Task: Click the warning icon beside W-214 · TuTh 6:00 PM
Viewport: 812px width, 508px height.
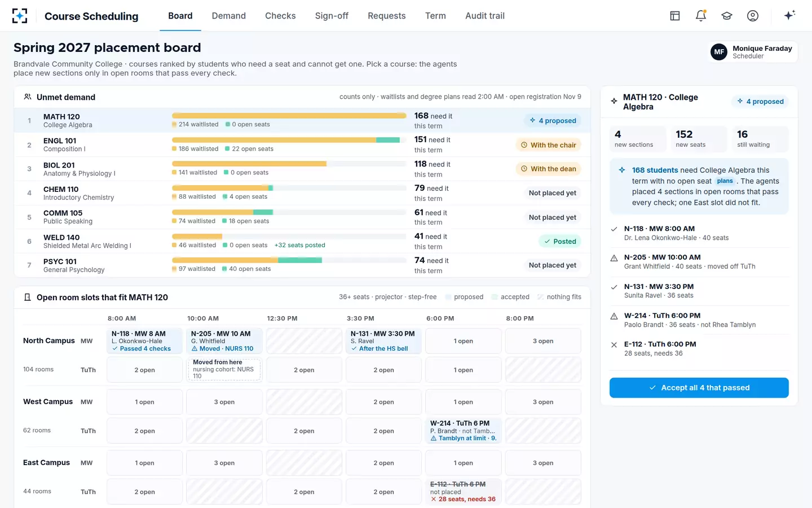Action: 614,316
